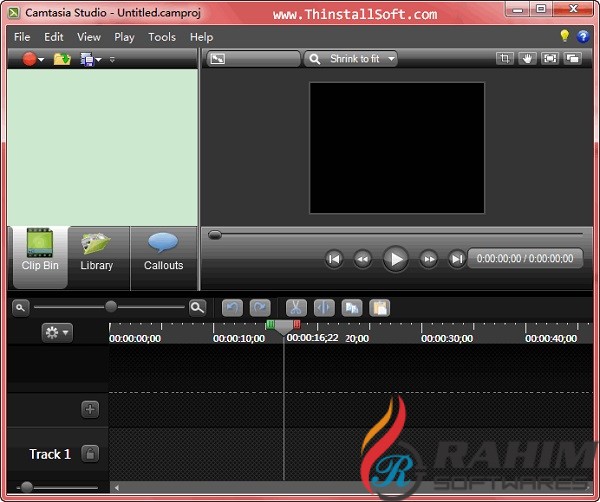Click the red Record the screen button
This screenshot has height=502, width=600.
(29, 59)
